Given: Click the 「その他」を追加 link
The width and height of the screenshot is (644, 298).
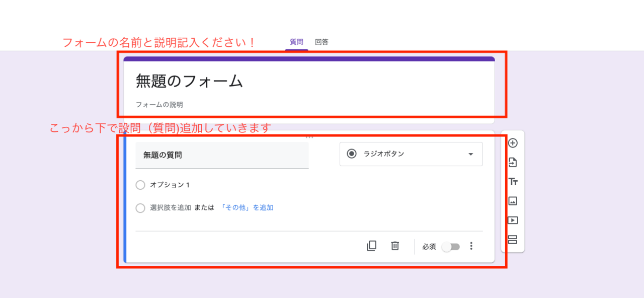Looking at the screenshot, I should [x=248, y=207].
